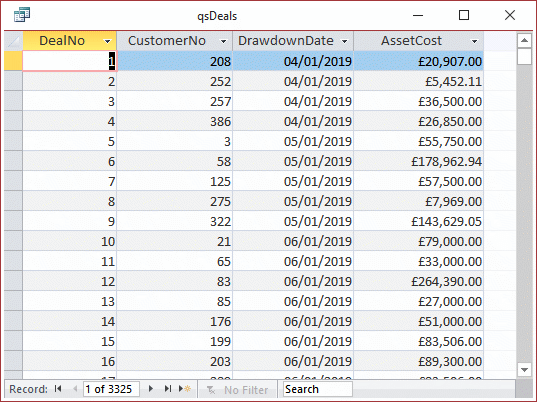Click AssetCost cell £79,000.00
The width and height of the screenshot is (537, 402).
419,241
